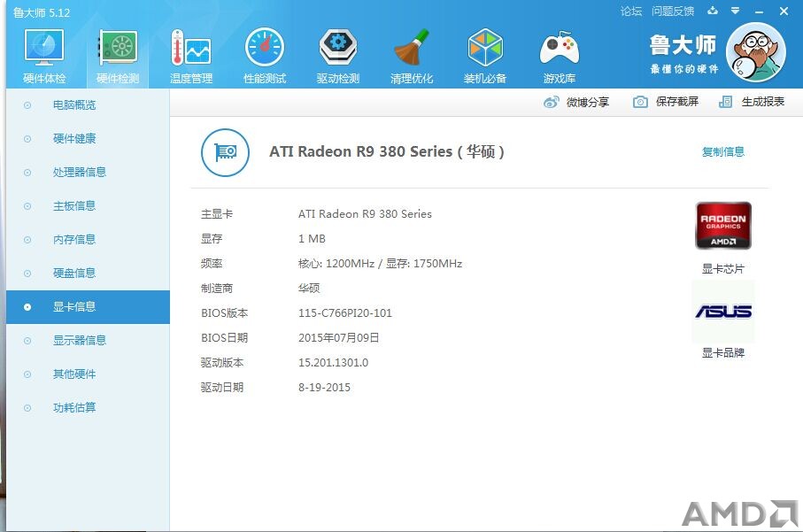The width and height of the screenshot is (803, 532).
Task: Click the graphics card circle icon
Action: (x=226, y=152)
